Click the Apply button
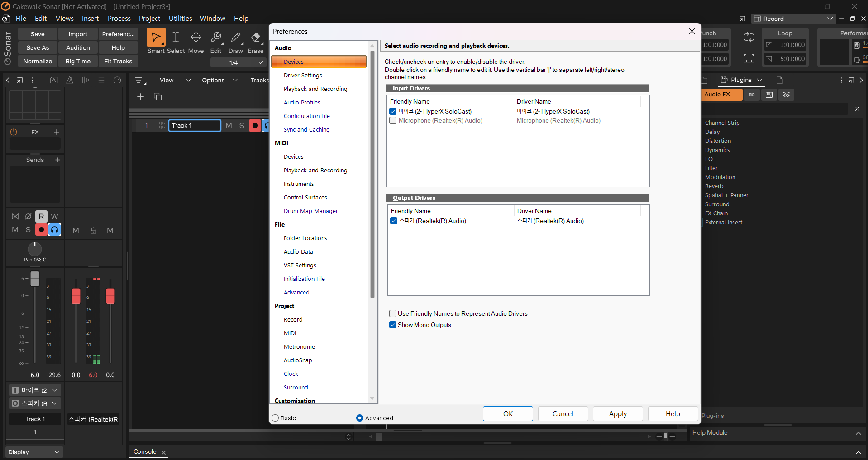This screenshot has width=868, height=460. pyautogui.click(x=618, y=414)
